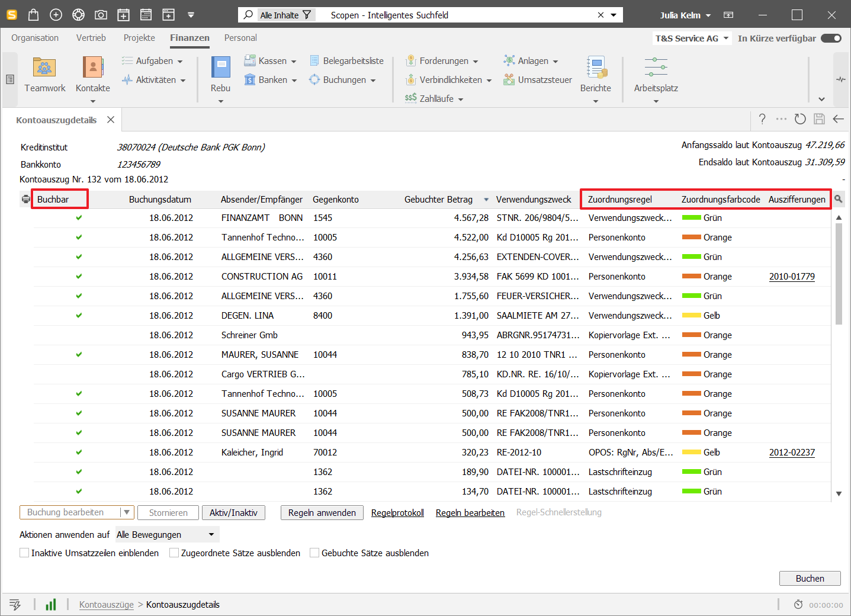Click the calendar-add icon in title bar

[x=123, y=15]
